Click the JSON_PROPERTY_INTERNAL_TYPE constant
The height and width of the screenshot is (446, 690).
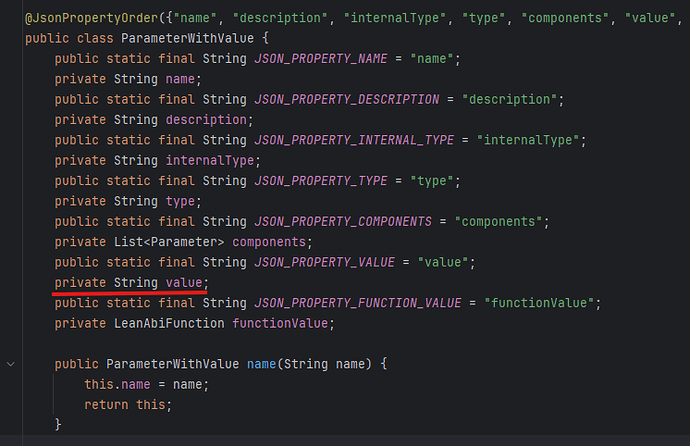tap(354, 140)
